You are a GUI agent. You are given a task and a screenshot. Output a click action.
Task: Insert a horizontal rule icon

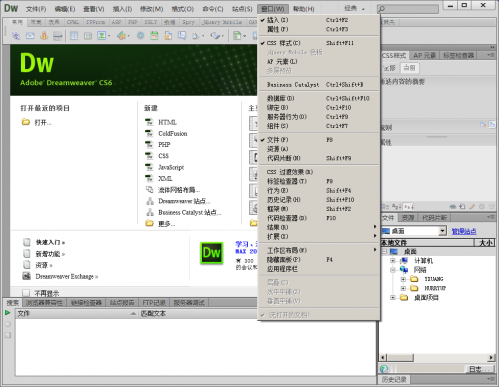click(58, 35)
